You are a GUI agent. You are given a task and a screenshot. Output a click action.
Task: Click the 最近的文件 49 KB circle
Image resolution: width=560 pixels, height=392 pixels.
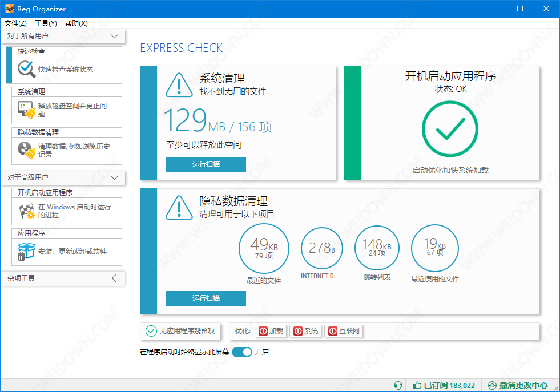point(264,248)
